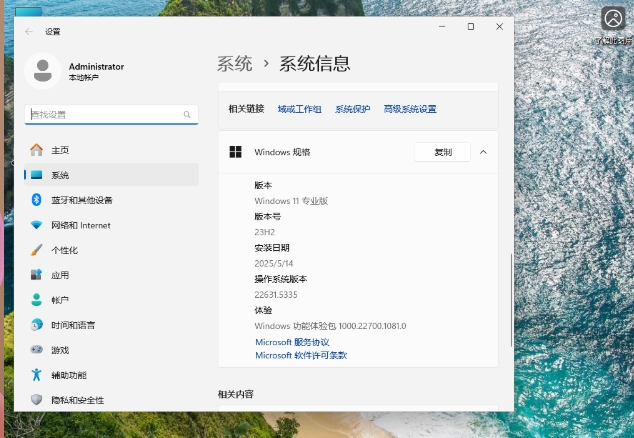Open Privacy and Security shield icon

(37, 400)
